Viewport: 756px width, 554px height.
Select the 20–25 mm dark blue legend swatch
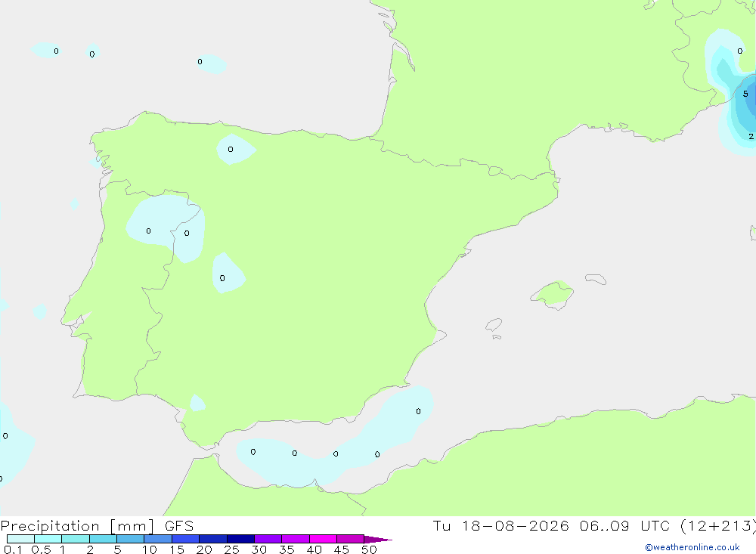click(212, 539)
